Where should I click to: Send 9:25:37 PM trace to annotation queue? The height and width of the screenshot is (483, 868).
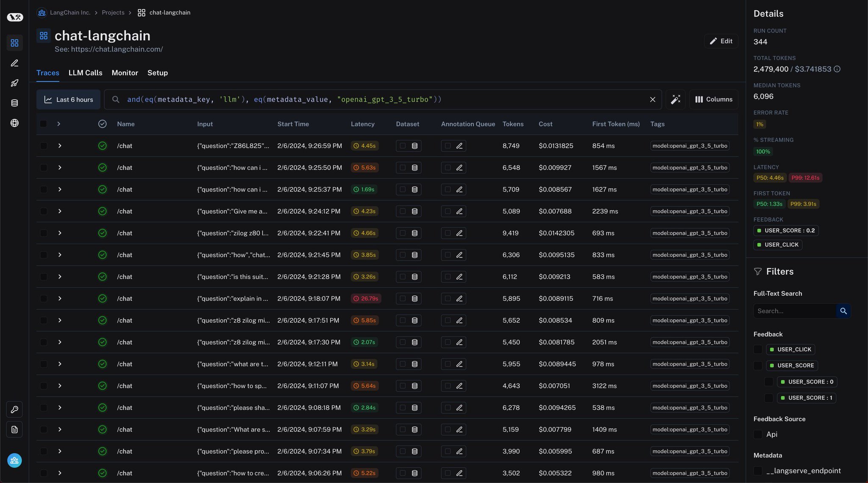coord(453,189)
